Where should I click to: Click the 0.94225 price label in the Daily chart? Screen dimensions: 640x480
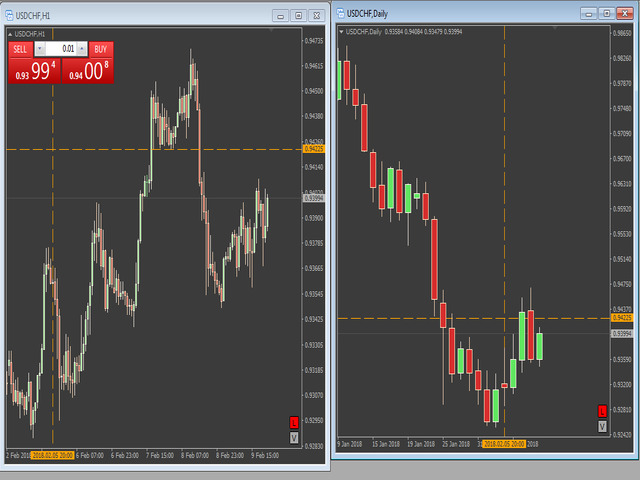[x=622, y=318]
